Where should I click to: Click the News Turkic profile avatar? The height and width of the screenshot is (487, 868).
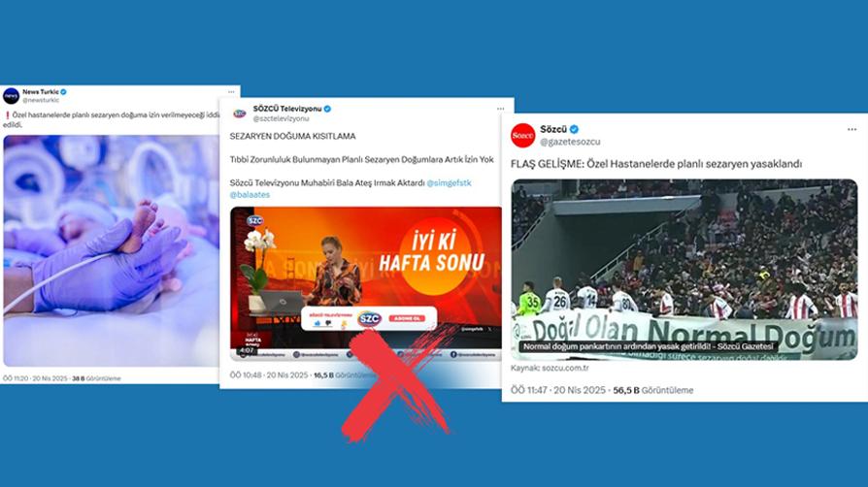(11, 96)
